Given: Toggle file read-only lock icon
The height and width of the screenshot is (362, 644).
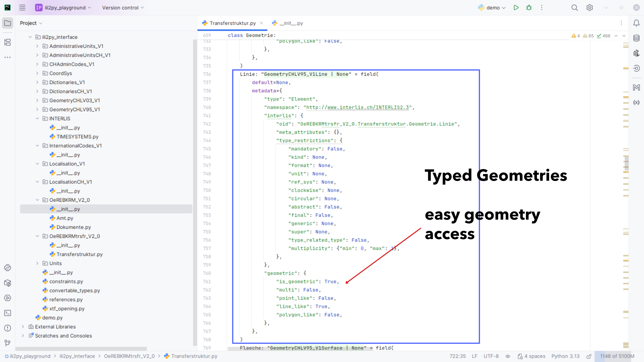Looking at the screenshot, I should pyautogui.click(x=589, y=356).
